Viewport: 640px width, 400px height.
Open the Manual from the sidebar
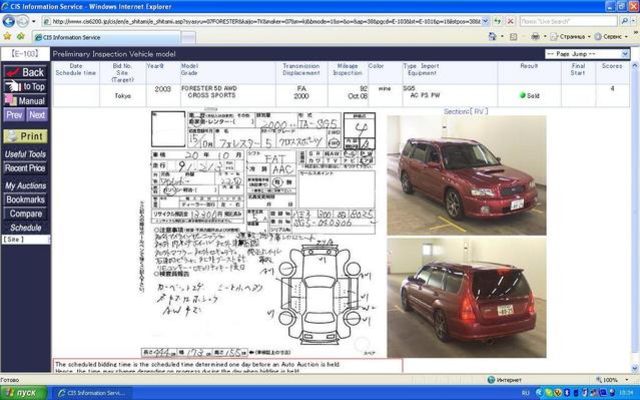[25, 100]
